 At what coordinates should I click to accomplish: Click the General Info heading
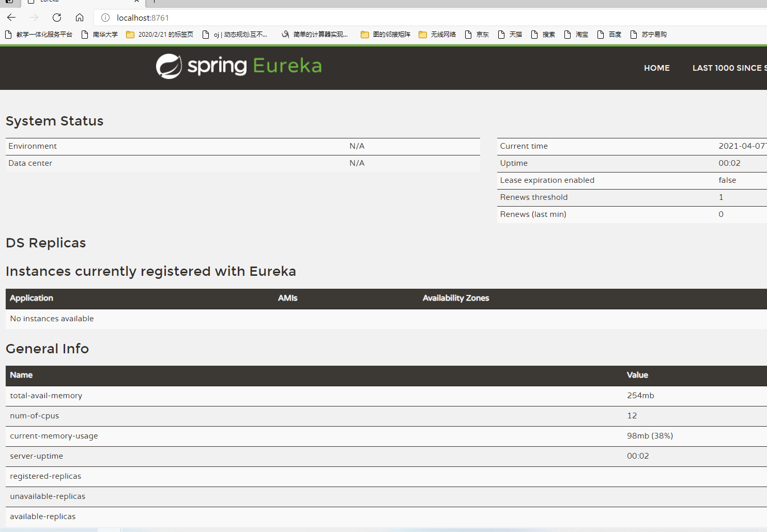click(x=47, y=349)
